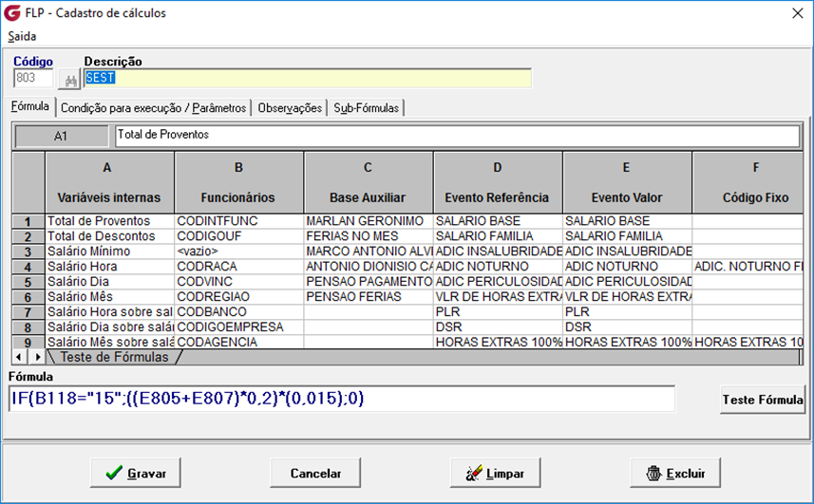Click cell Salário Hora in row 4
Screen dimensions: 814x504
(x=109, y=267)
